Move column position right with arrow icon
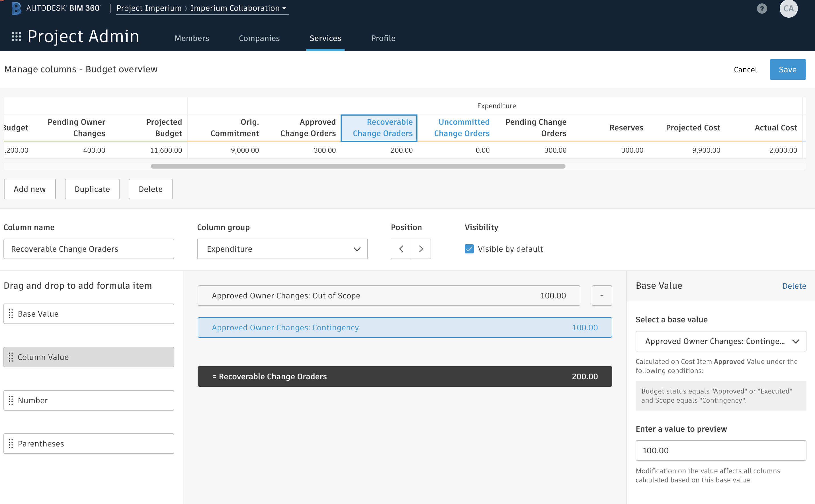Viewport: 815px width, 504px height. click(x=421, y=249)
